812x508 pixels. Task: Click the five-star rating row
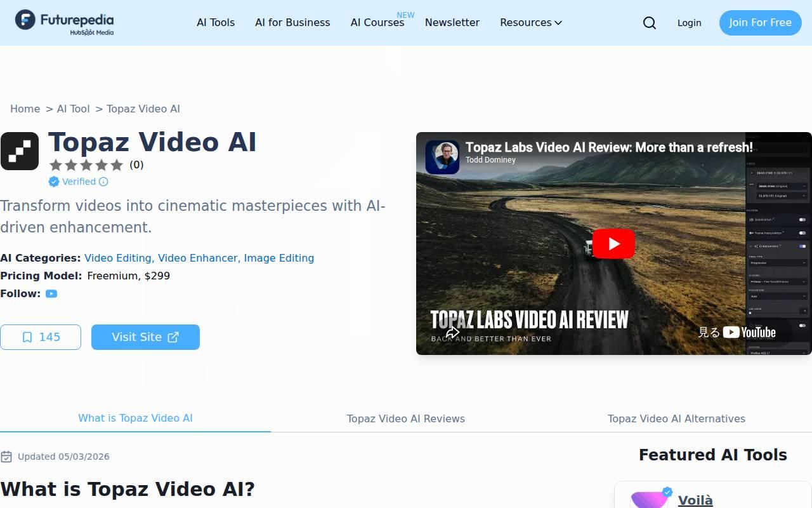pyautogui.click(x=86, y=165)
